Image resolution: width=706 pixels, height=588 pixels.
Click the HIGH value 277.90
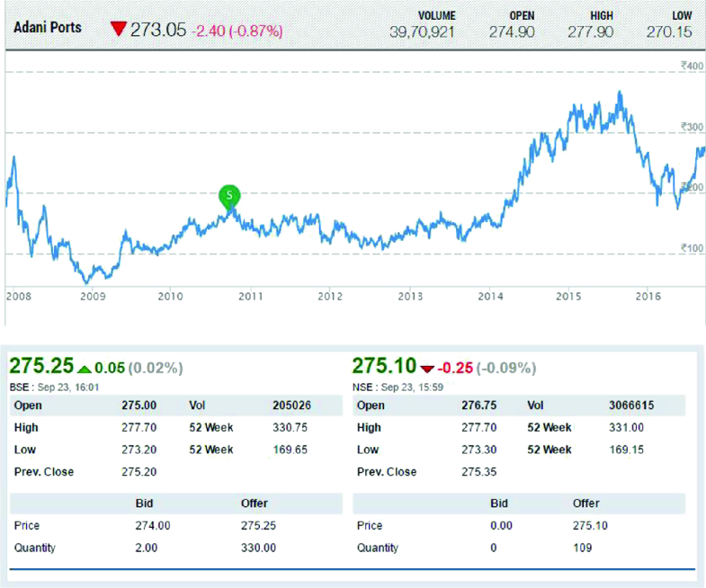[x=590, y=32]
